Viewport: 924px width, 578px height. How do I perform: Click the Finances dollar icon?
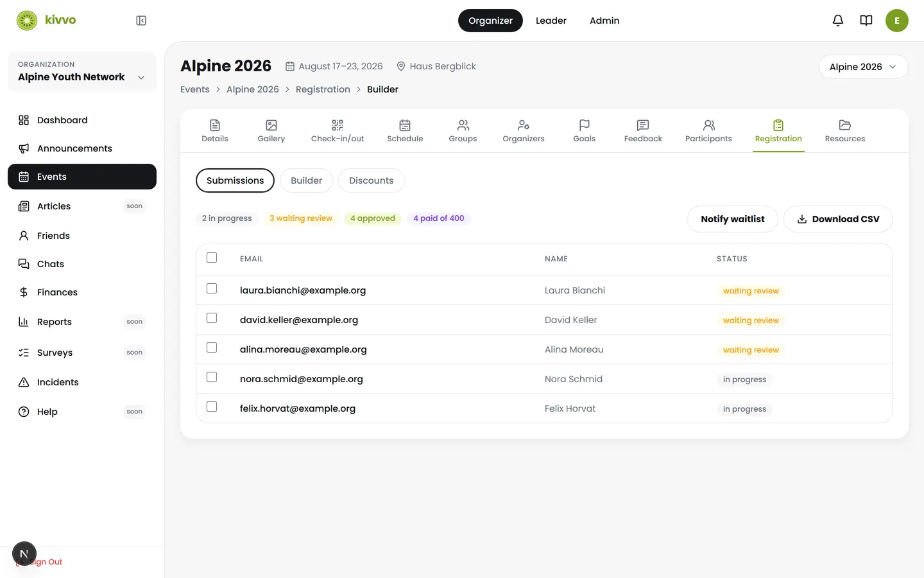tap(24, 292)
